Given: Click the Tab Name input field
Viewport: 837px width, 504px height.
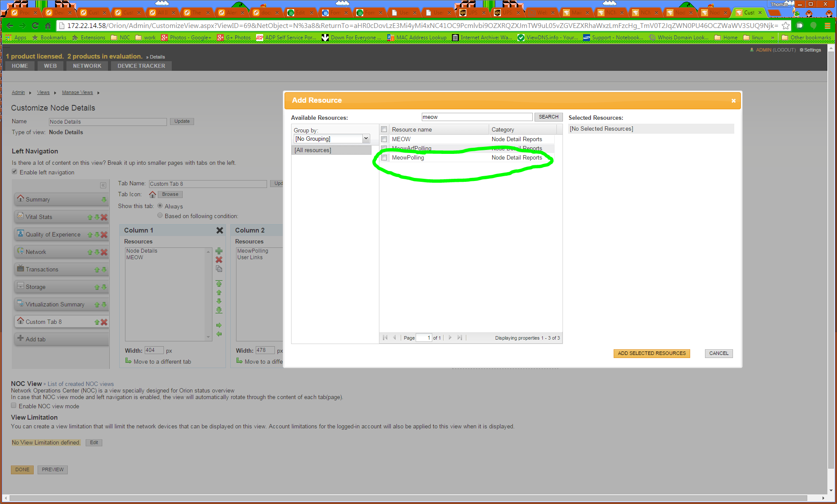Looking at the screenshot, I should pyautogui.click(x=208, y=184).
